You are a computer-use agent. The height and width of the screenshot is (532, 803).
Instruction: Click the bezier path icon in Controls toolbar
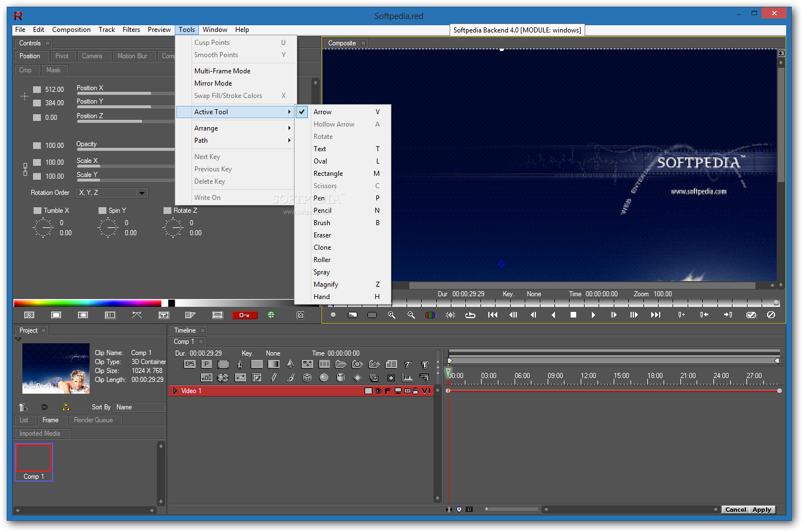click(137, 315)
